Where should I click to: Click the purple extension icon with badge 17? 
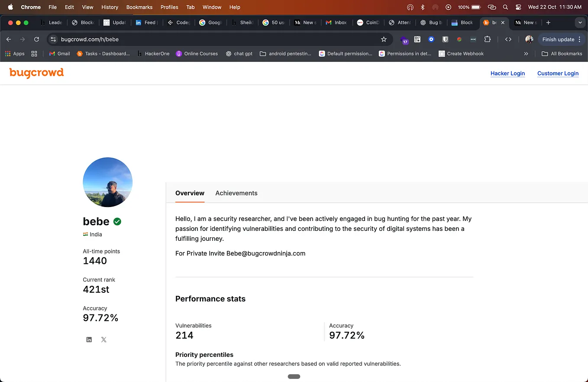404,40
